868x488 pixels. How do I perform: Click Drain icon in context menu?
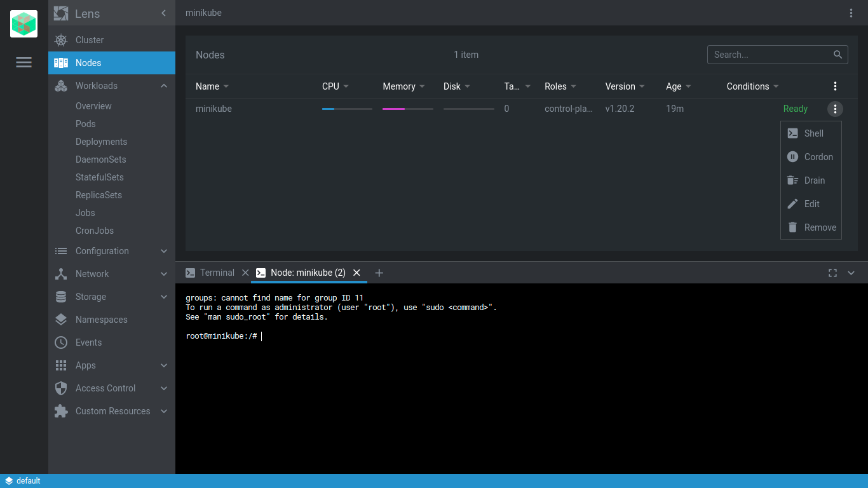tap(792, 180)
